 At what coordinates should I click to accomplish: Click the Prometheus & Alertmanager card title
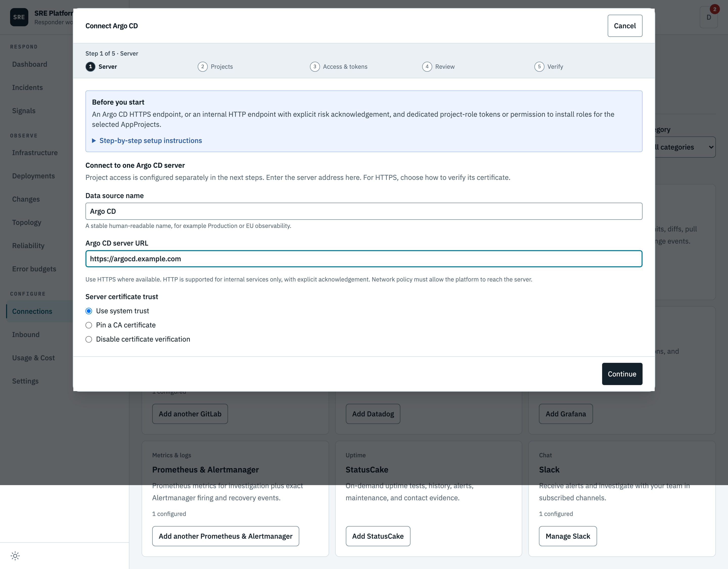pyautogui.click(x=205, y=470)
